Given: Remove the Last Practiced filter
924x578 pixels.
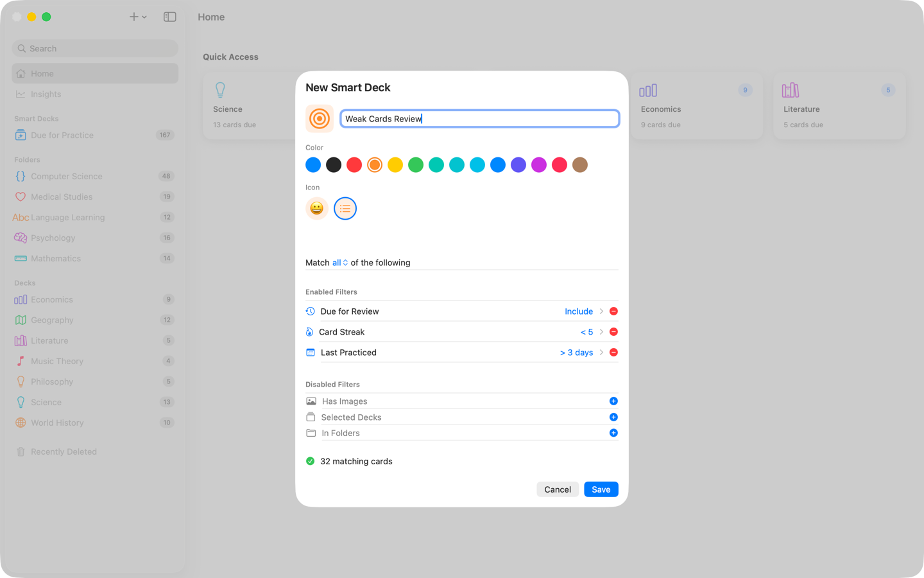Looking at the screenshot, I should [613, 353].
